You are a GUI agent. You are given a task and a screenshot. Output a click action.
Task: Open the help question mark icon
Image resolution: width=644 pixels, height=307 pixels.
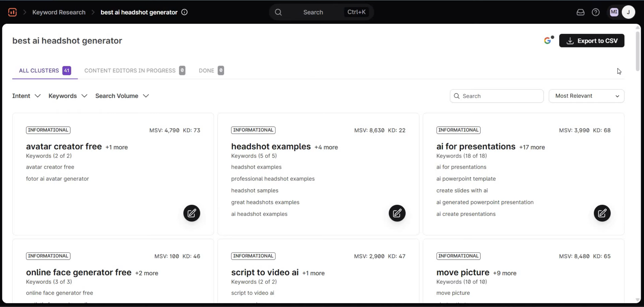tap(596, 12)
